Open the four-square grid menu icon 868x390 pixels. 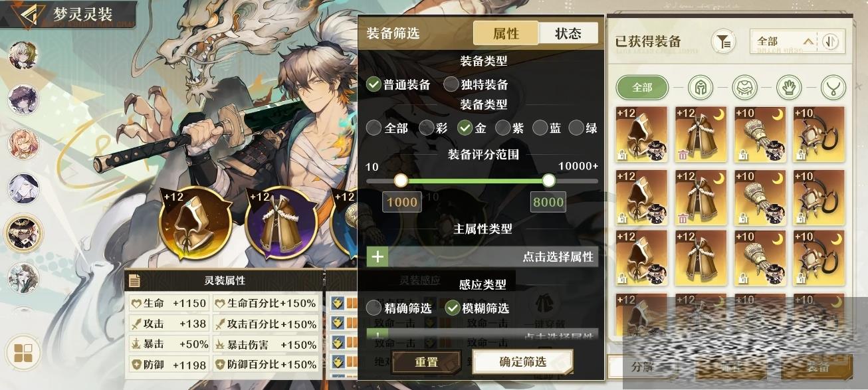(23, 353)
